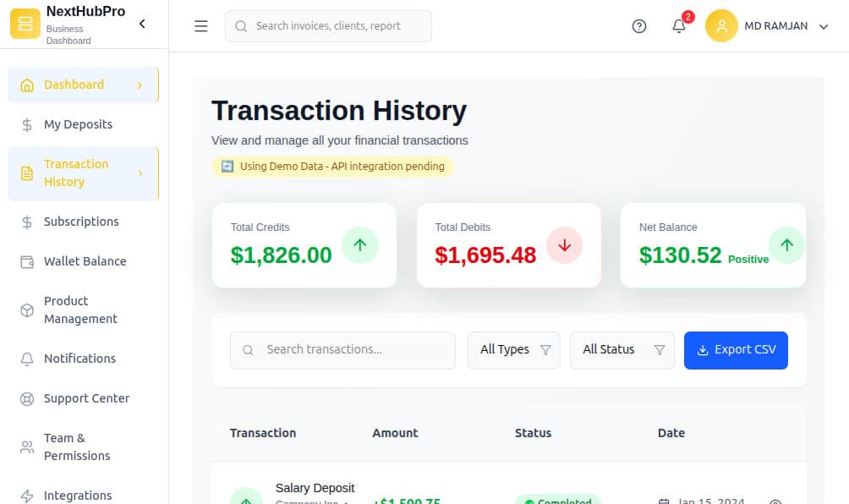Click the search transactions input field
The image size is (849, 504).
click(x=342, y=349)
